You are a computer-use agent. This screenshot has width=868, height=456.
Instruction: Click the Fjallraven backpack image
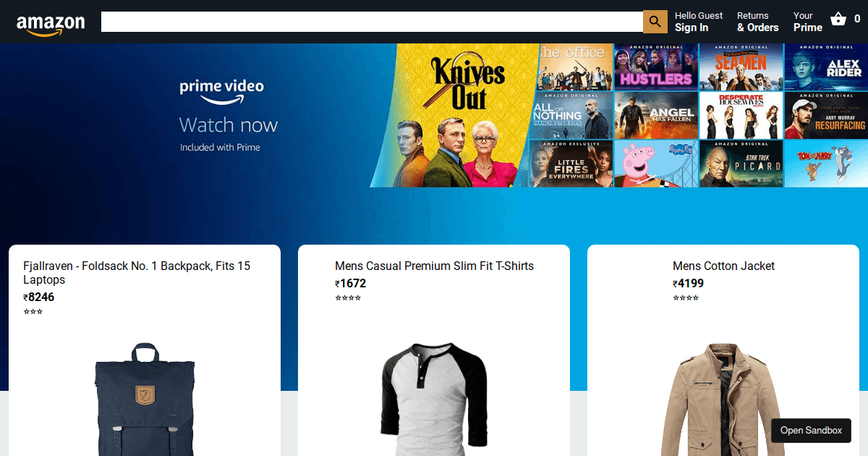pyautogui.click(x=145, y=398)
